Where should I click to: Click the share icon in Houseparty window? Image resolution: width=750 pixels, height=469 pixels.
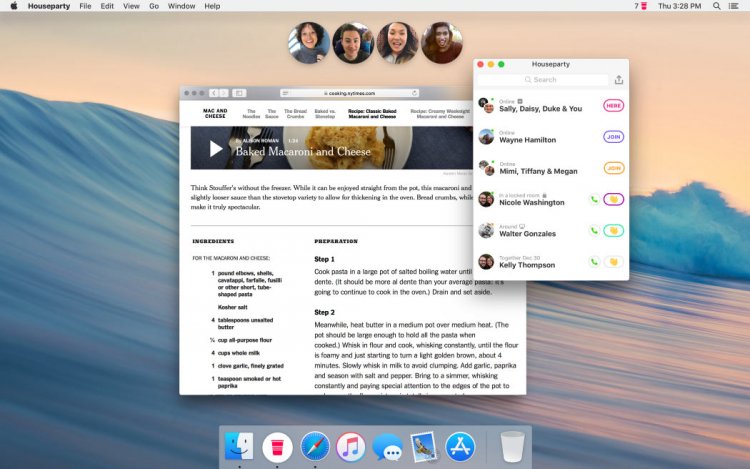[618, 80]
